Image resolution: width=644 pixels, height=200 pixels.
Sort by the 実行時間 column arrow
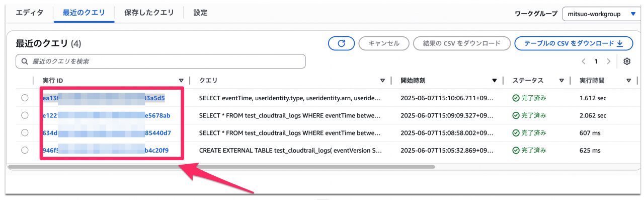coord(628,81)
